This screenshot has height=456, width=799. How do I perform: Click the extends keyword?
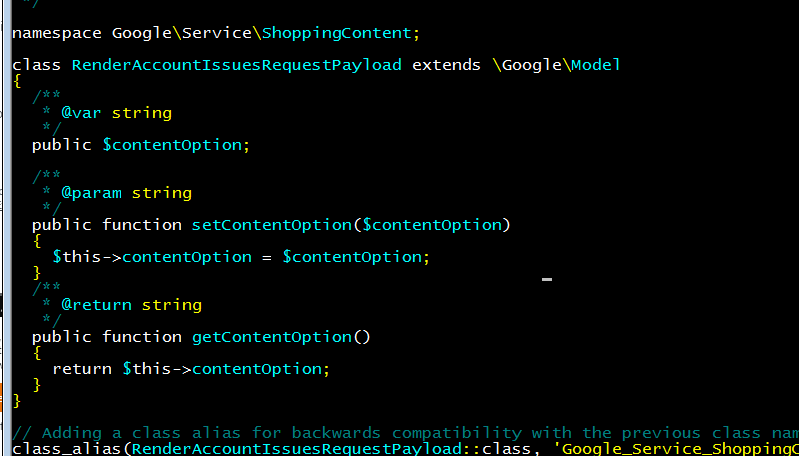tap(446, 65)
